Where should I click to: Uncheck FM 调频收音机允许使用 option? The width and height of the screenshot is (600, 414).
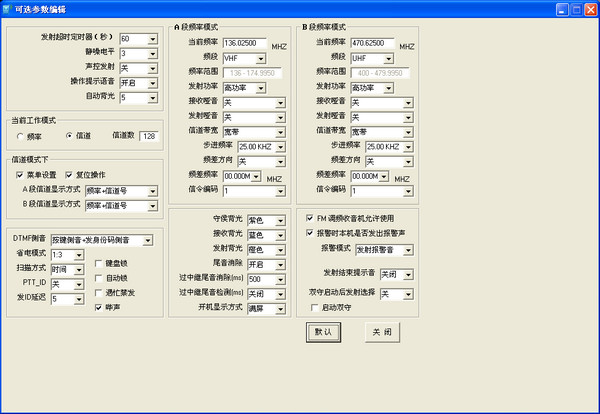[310, 218]
